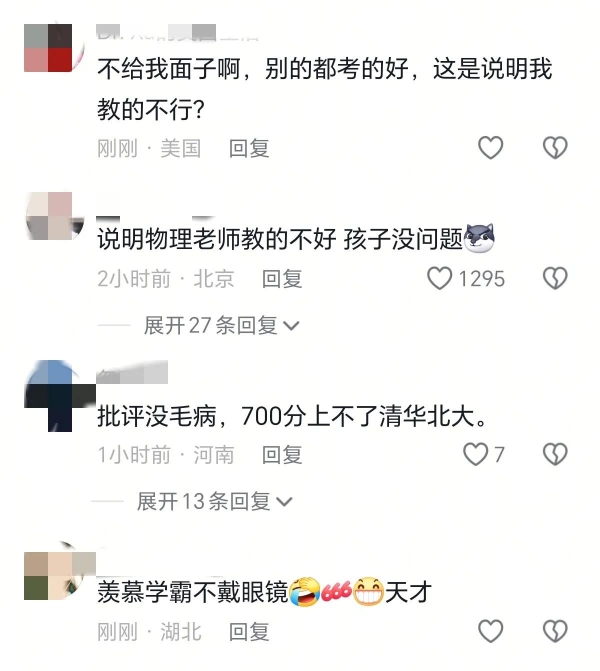Image resolution: width=600 pixels, height=671 pixels.
Task: Expand 展开13条回复 replies
Action: (214, 501)
